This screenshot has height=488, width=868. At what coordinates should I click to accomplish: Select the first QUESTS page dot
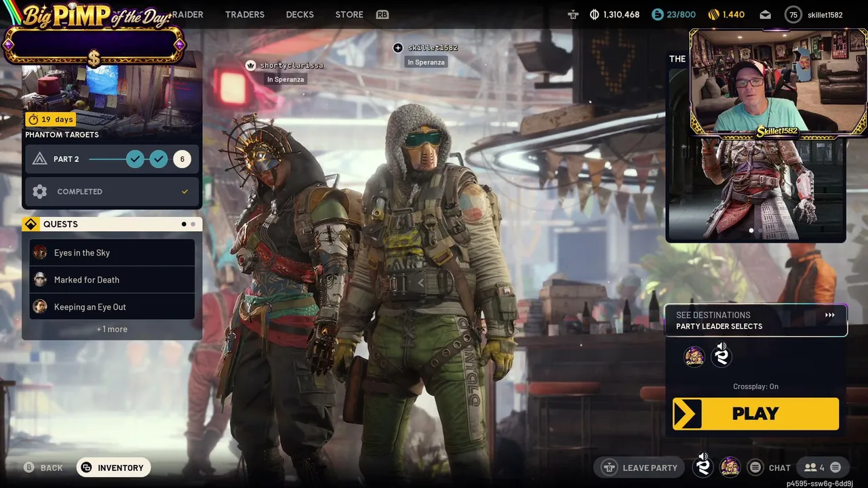[x=184, y=224]
